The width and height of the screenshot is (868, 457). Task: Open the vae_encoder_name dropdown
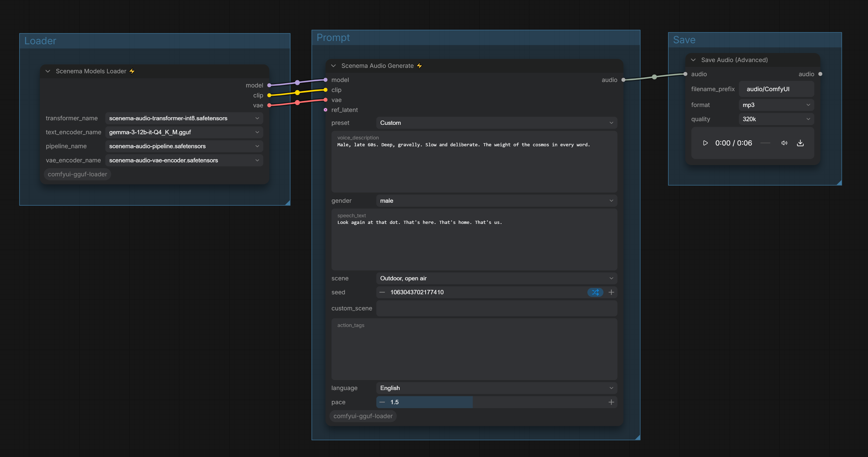click(184, 160)
